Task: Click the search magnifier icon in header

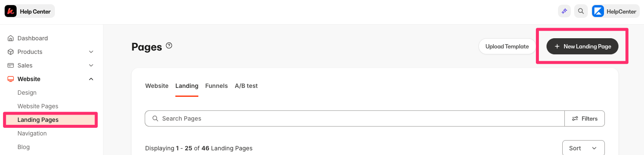Action: tap(581, 11)
